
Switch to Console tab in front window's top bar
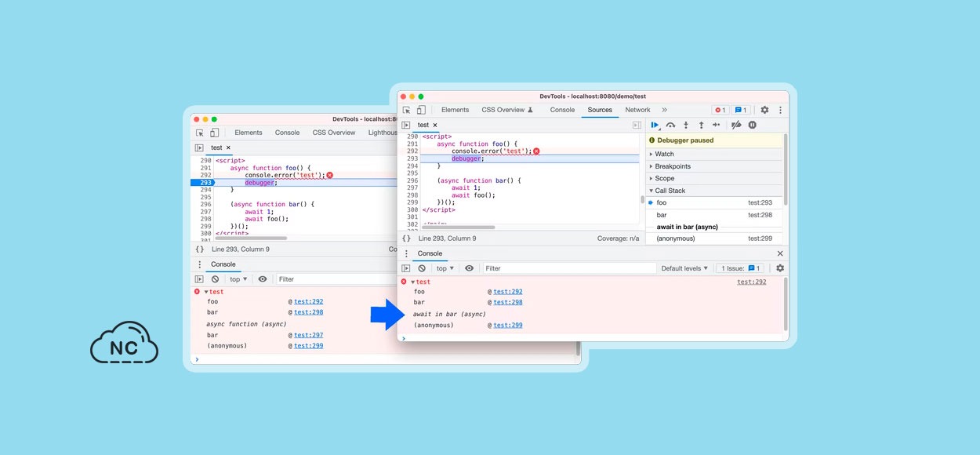pyautogui.click(x=562, y=110)
